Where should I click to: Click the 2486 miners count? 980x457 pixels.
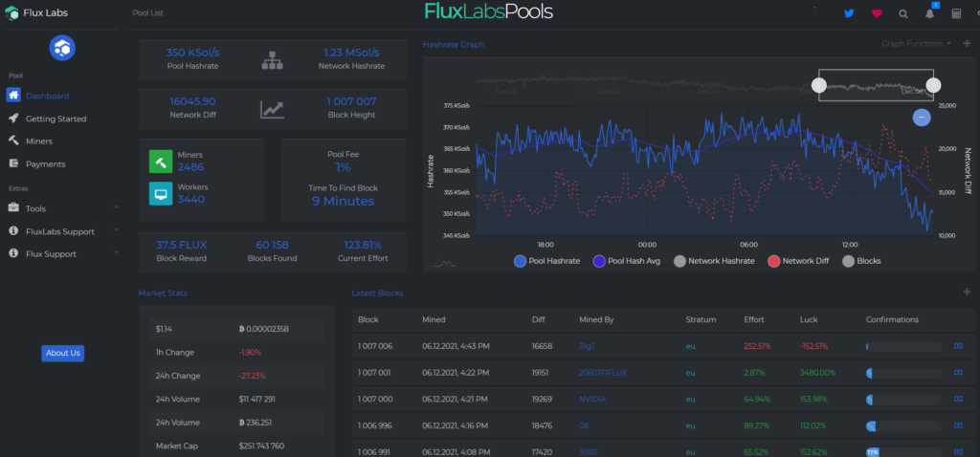coord(190,166)
